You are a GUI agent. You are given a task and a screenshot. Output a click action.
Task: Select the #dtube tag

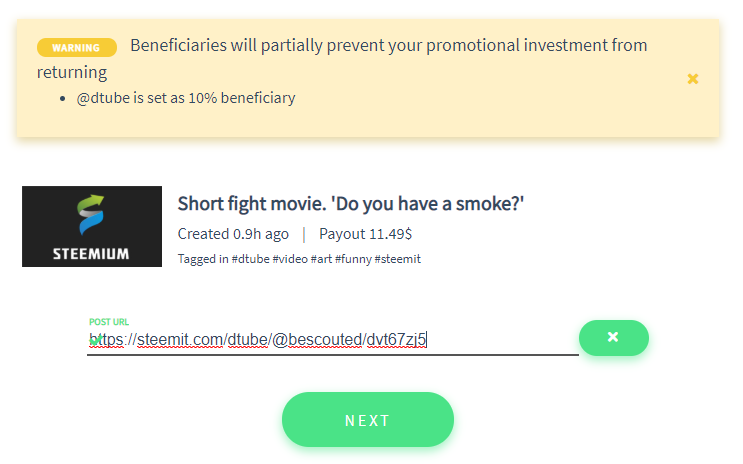point(250,259)
